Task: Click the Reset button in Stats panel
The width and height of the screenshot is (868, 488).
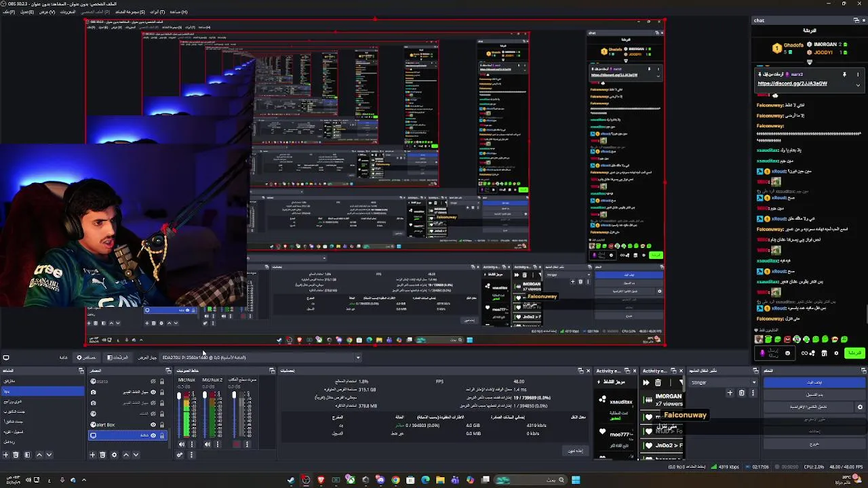Action: pos(575,451)
